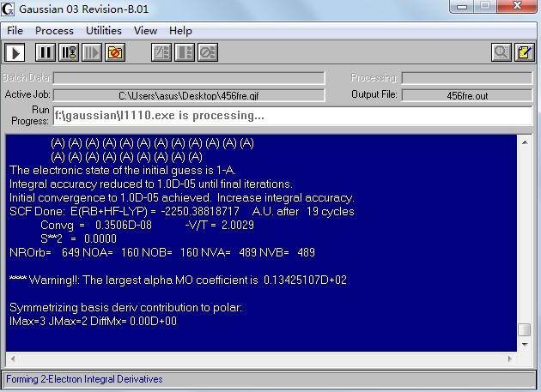This screenshot has height=392, width=541.
Task: Minimize the Gaussian 03 window
Action: 462,7
